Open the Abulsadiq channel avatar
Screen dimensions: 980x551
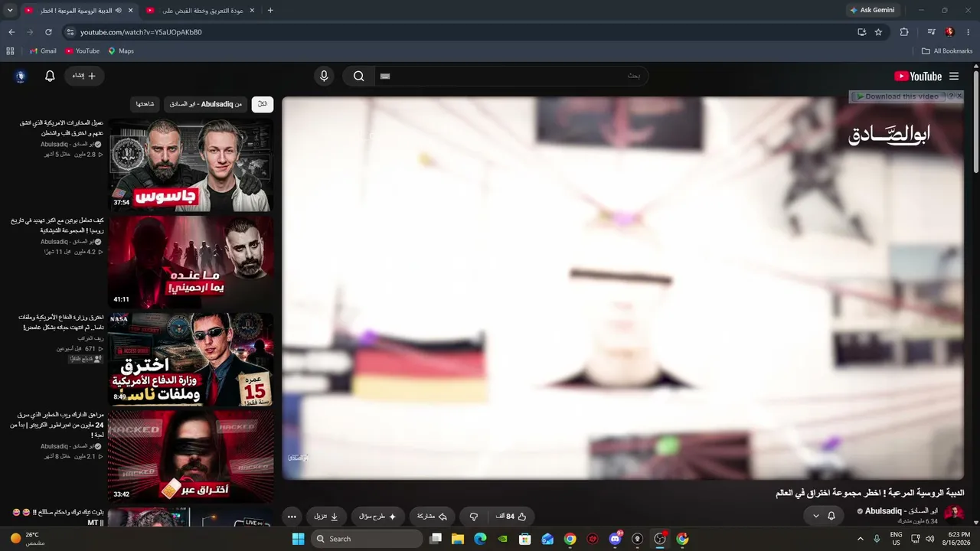pyautogui.click(x=954, y=514)
